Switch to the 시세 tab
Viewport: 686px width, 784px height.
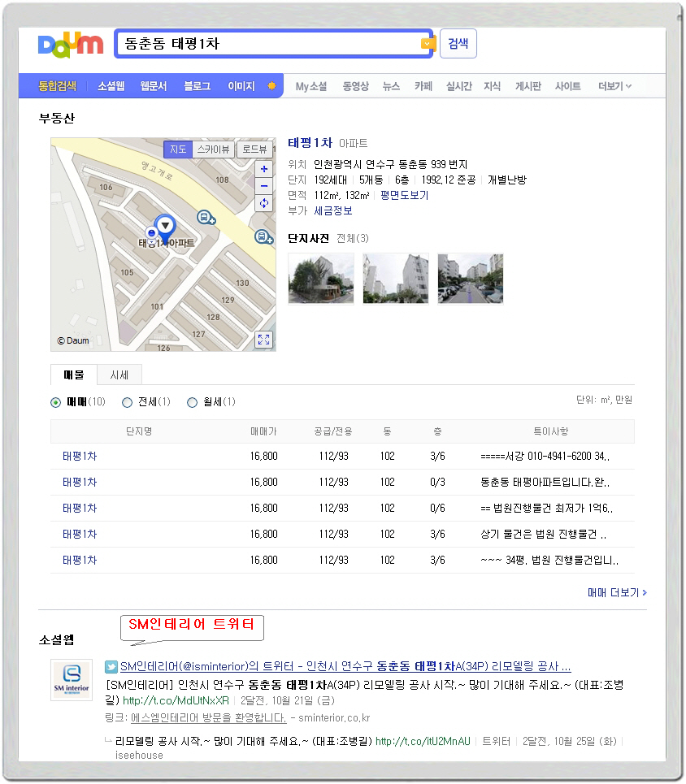click(x=119, y=375)
